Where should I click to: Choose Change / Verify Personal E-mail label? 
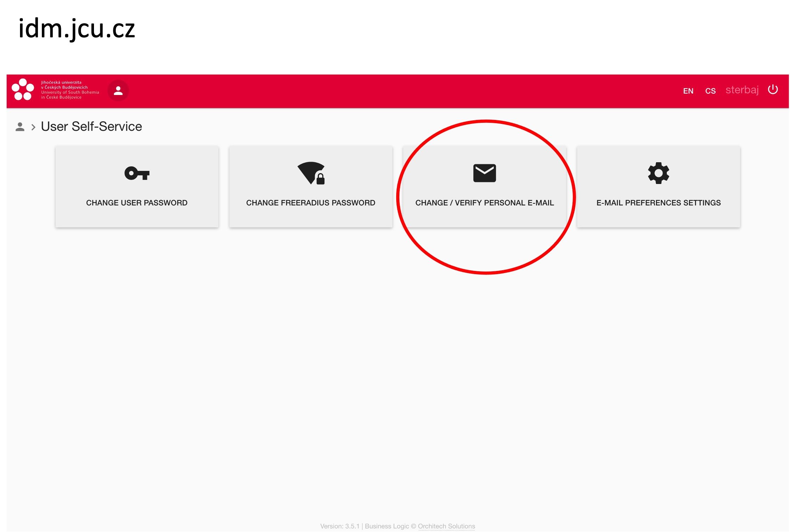click(x=484, y=203)
